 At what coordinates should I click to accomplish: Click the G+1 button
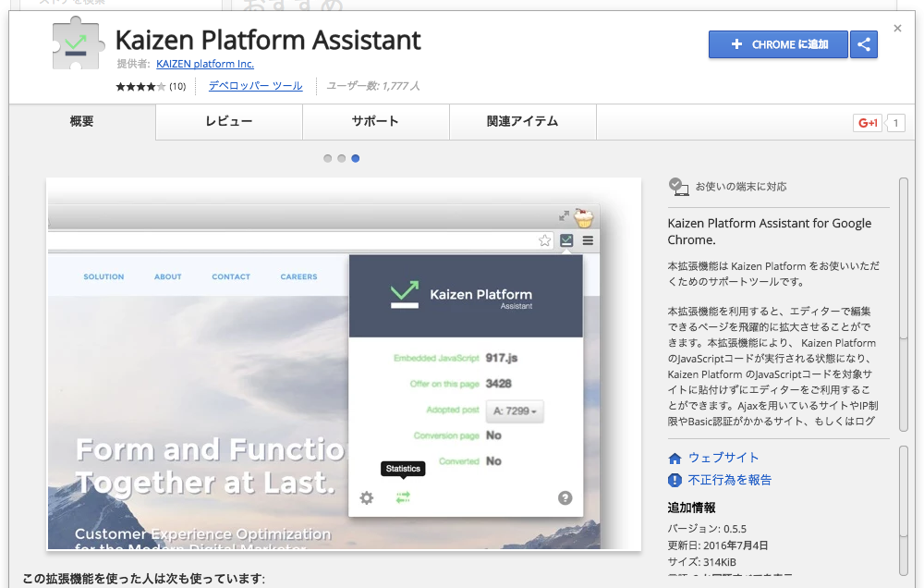pos(868,123)
